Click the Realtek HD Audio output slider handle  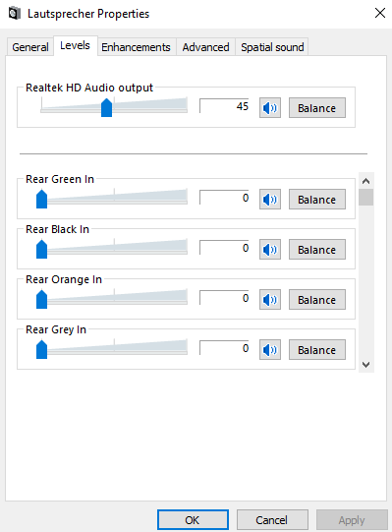tap(106, 107)
